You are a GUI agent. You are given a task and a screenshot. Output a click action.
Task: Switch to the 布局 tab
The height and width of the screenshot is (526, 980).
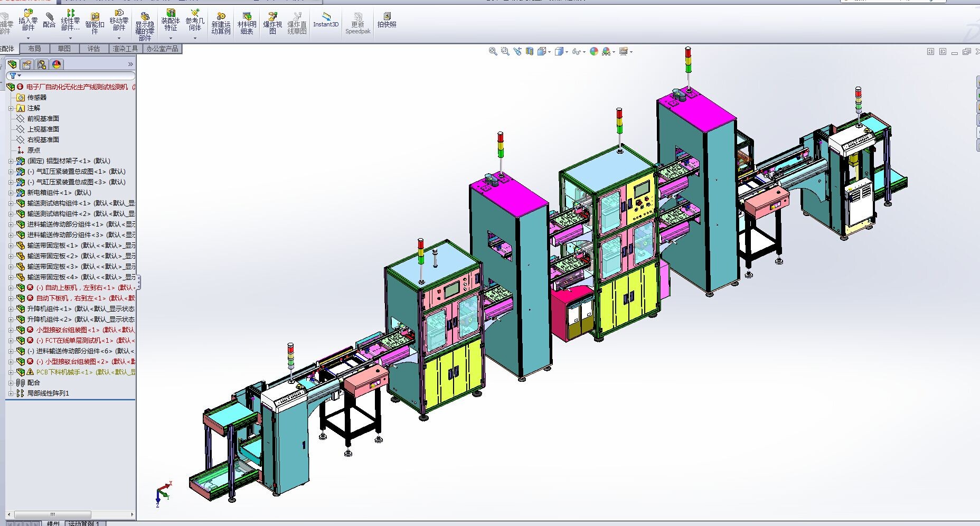[x=35, y=49]
